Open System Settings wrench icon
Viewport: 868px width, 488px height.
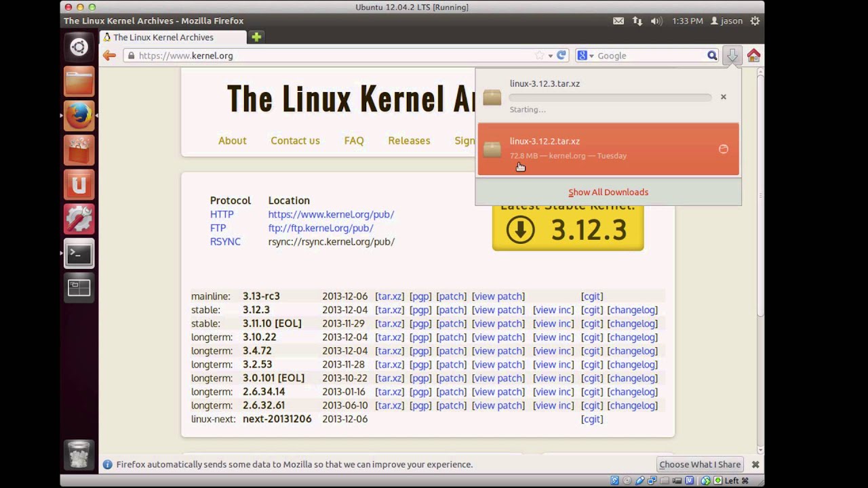pyautogui.click(x=79, y=220)
